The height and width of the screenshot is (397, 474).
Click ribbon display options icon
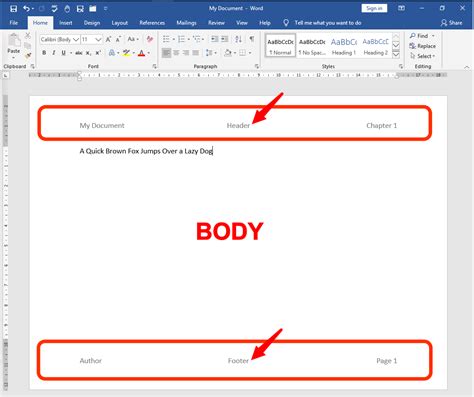[401, 8]
